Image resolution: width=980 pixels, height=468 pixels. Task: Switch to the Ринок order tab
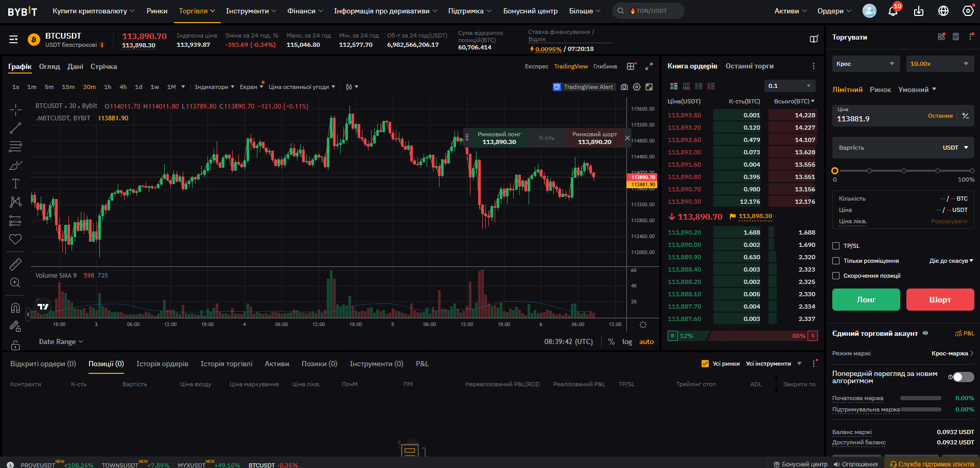click(880, 89)
